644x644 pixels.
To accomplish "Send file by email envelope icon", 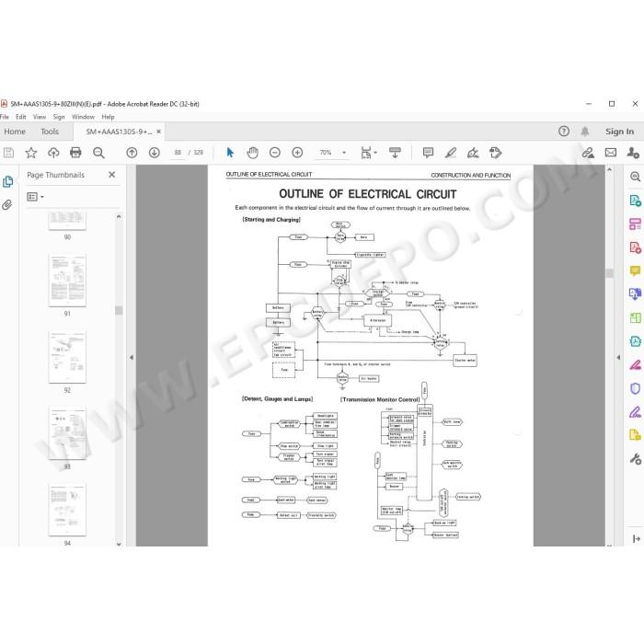I will pos(611,153).
